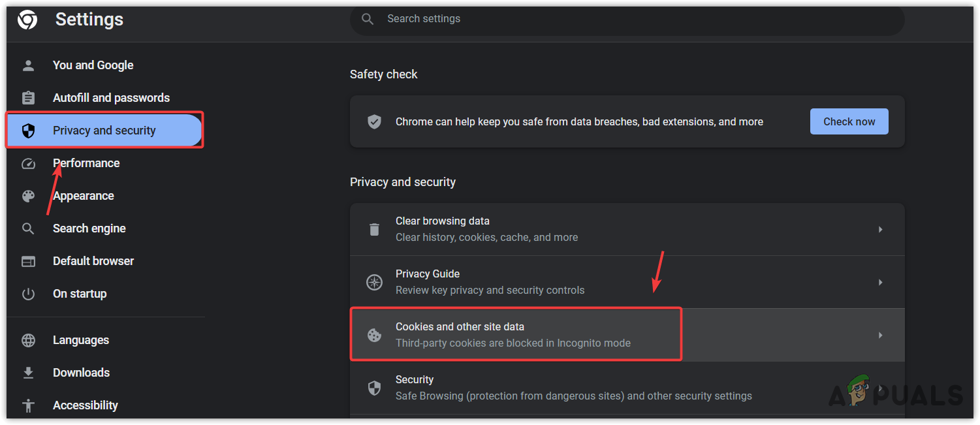Screen dimensions: 980x425
Task: Click the Autofill clipboard icon
Action: click(28, 98)
